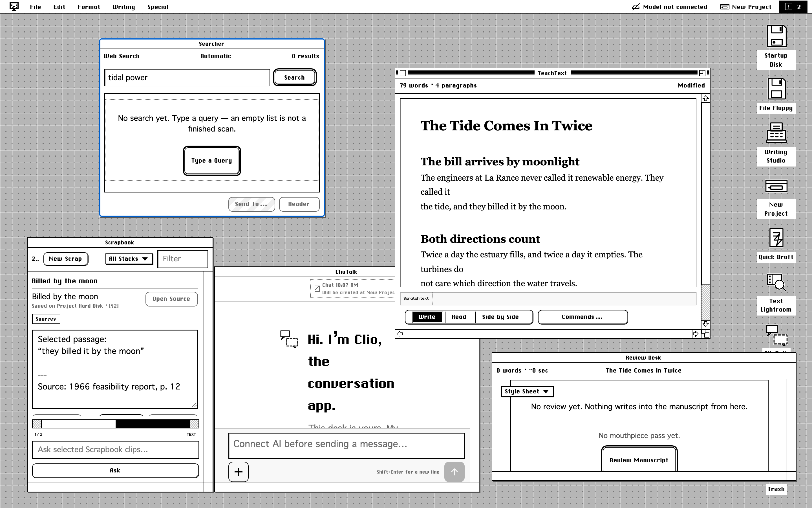812x508 pixels.
Task: Click the plus attachment button in ClioTalk
Action: click(x=238, y=472)
